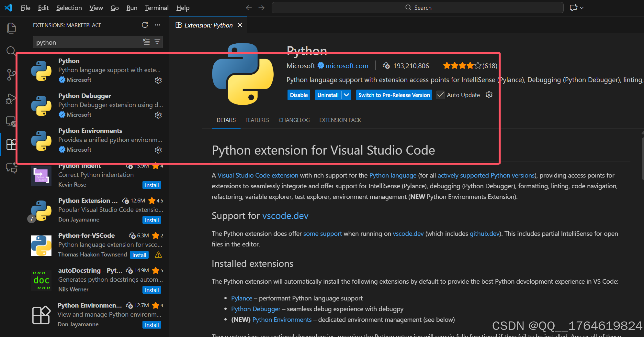Switch to the DETAILS tab
Image resolution: width=644 pixels, height=337 pixels.
pos(226,120)
